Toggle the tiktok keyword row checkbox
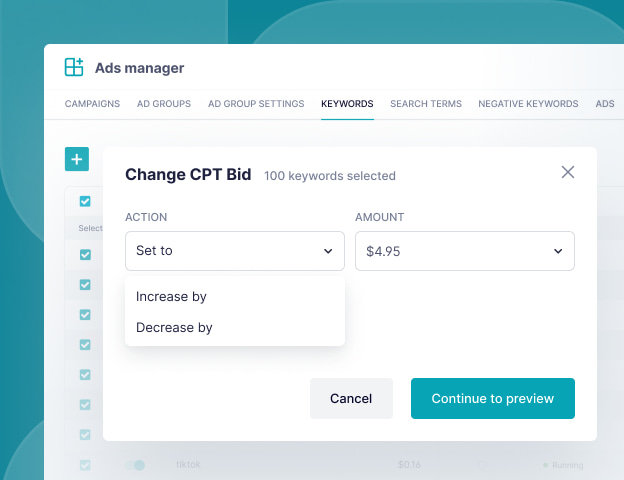The image size is (624, 480). [85, 465]
